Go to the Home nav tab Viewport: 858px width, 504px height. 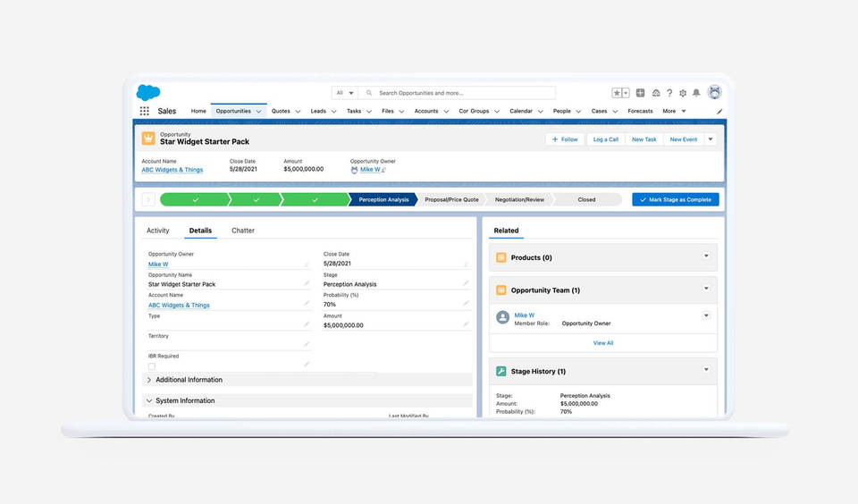coord(198,111)
